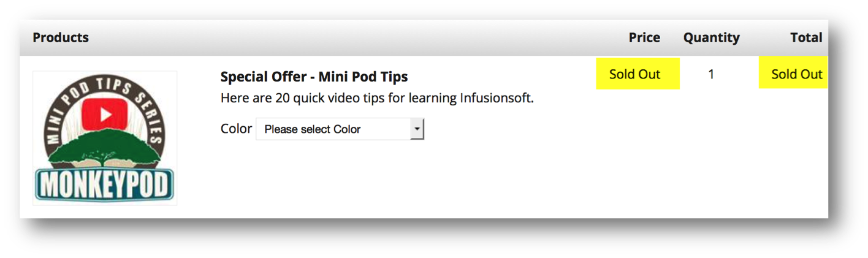The width and height of the screenshot is (868, 258).
Task: Open the Color dropdown arrow
Action: (417, 129)
